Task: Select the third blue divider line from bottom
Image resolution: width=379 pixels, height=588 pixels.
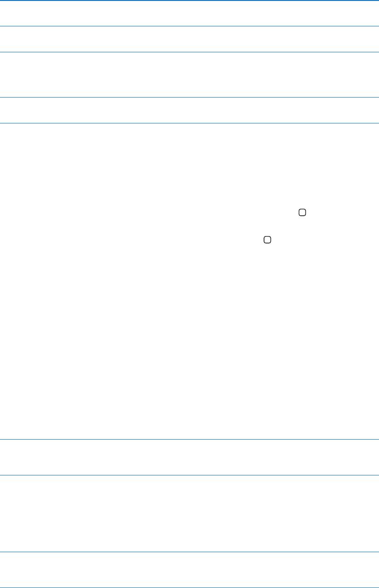Action: pyautogui.click(x=189, y=475)
